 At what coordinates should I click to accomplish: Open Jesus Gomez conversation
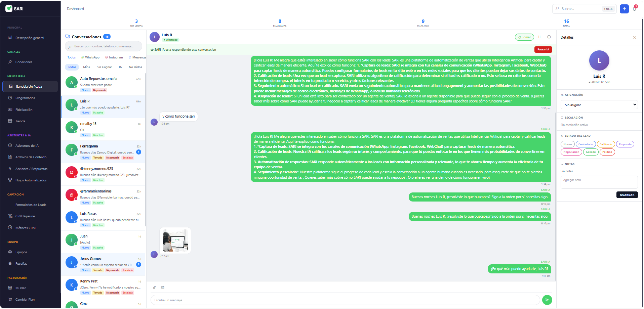click(x=103, y=264)
